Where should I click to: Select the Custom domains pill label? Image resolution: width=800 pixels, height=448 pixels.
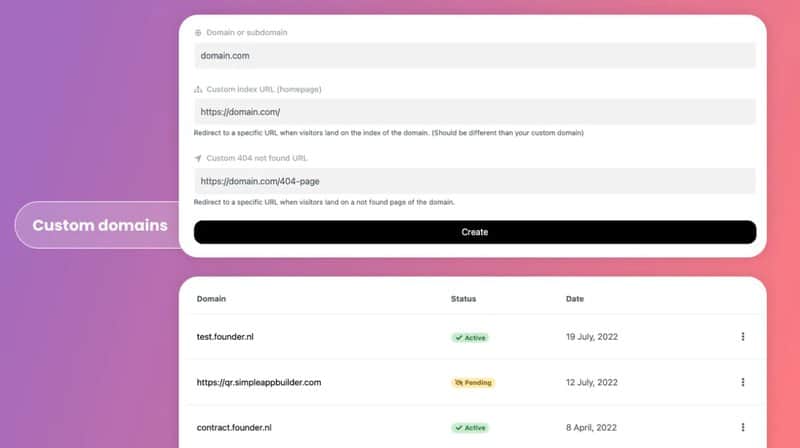100,225
